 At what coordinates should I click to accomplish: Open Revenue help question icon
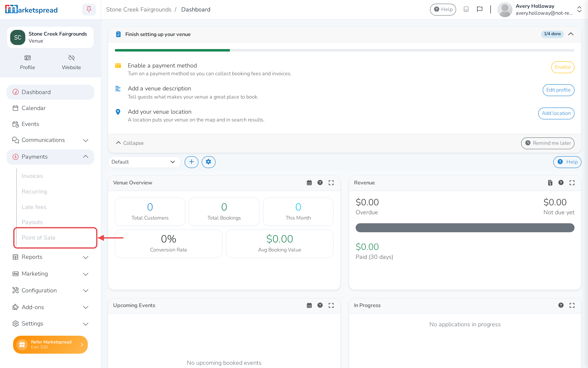click(561, 183)
